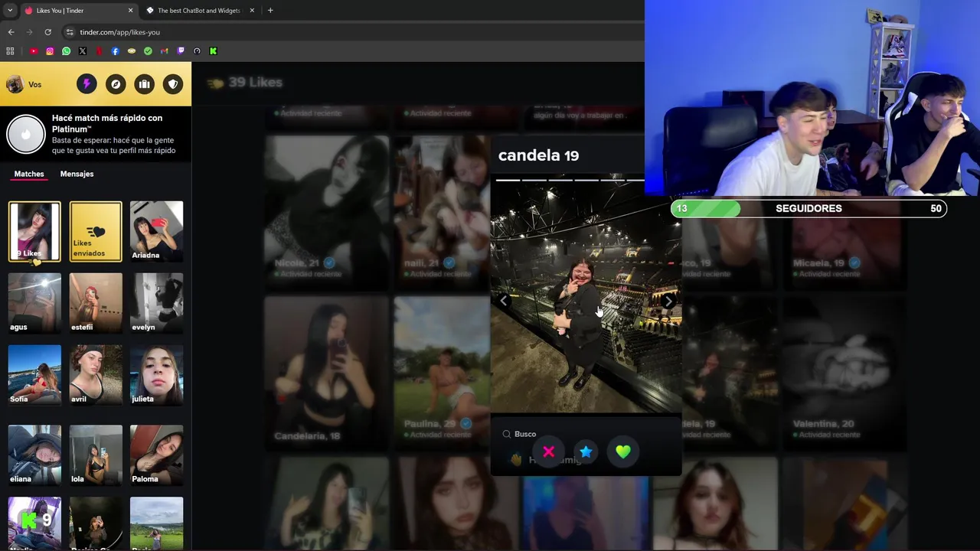Select The best ChatBot and Widgets tab

(199, 11)
